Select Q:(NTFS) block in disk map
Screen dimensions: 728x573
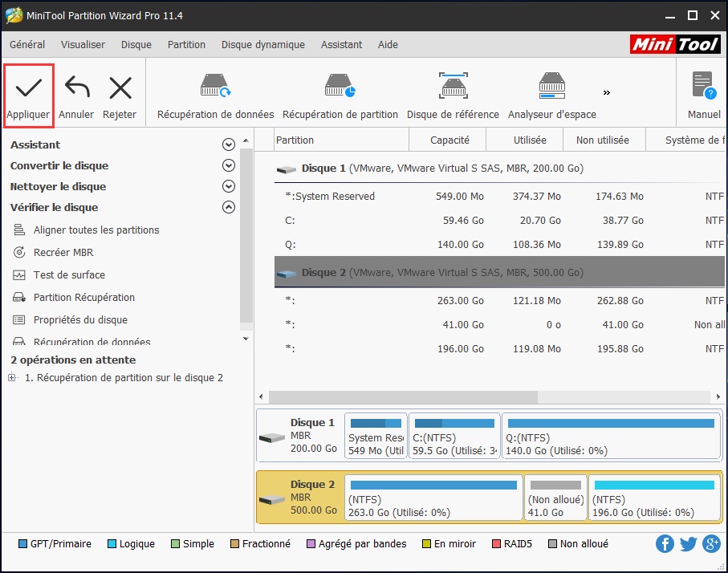611,436
